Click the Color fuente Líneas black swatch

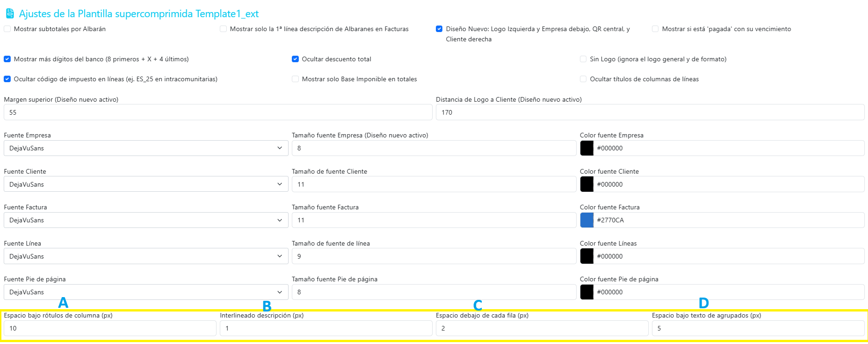click(x=587, y=256)
